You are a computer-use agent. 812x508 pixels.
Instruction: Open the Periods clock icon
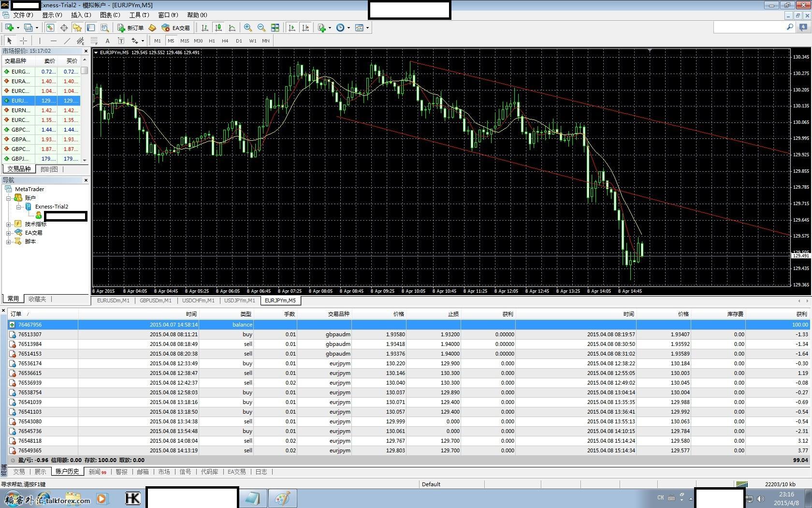(x=340, y=28)
